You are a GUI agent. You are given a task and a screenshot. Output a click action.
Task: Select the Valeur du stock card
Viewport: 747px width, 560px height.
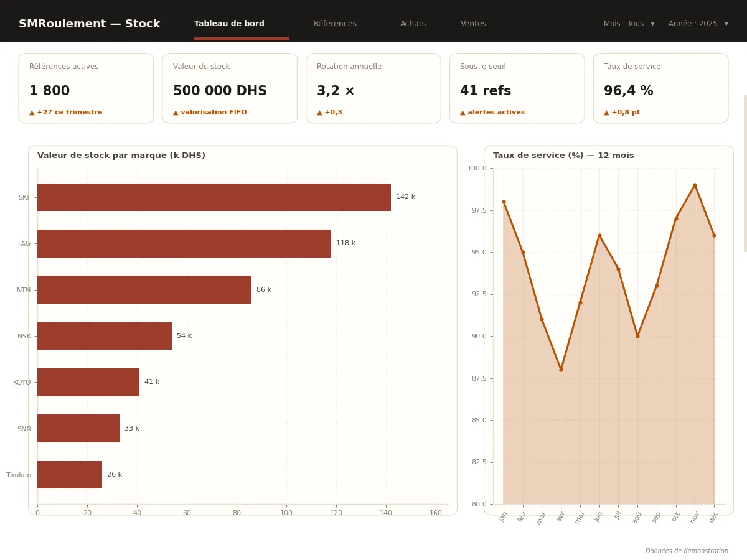coord(230,88)
